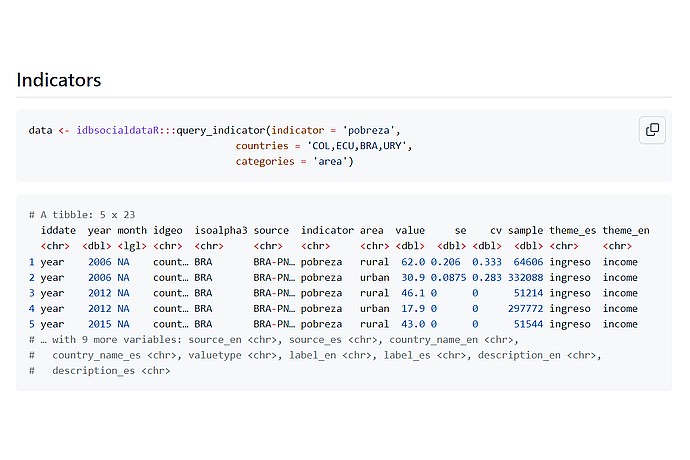Click the countries argument name

[262, 146]
